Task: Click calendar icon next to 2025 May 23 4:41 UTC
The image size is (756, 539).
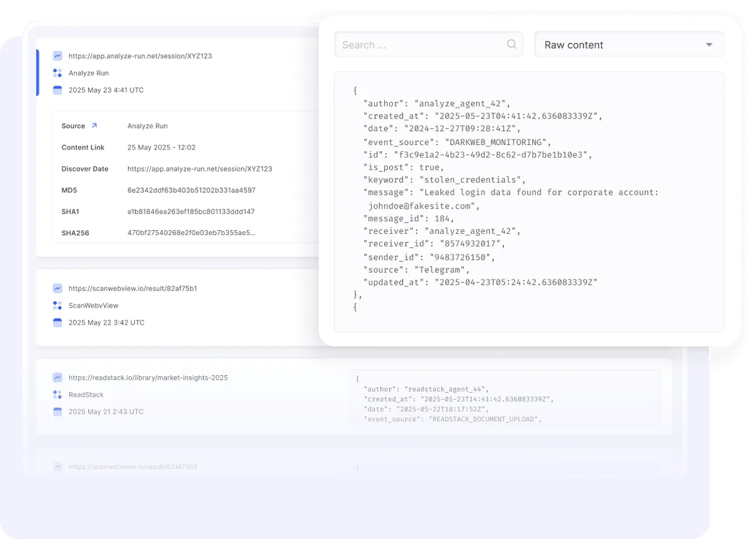Action: click(57, 90)
